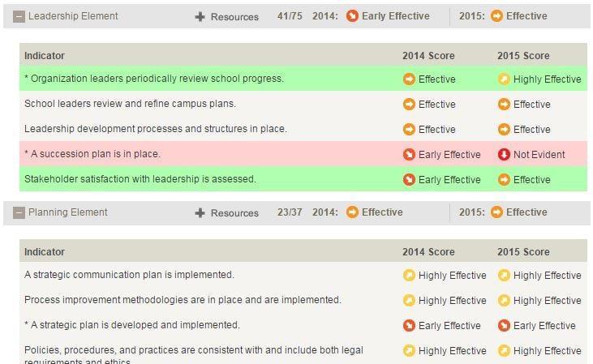Collapse the Leadership Element section
The height and width of the screenshot is (364, 593).
19,17
